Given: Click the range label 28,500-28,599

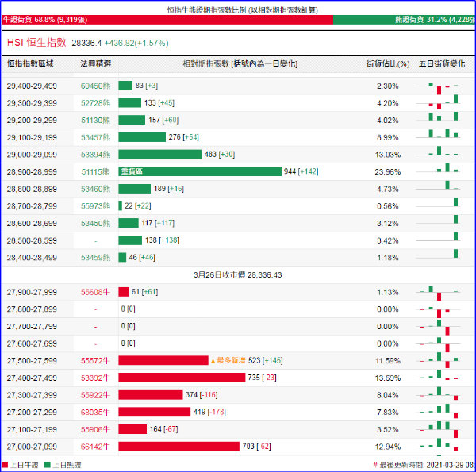Looking at the screenshot, I should point(32,240).
